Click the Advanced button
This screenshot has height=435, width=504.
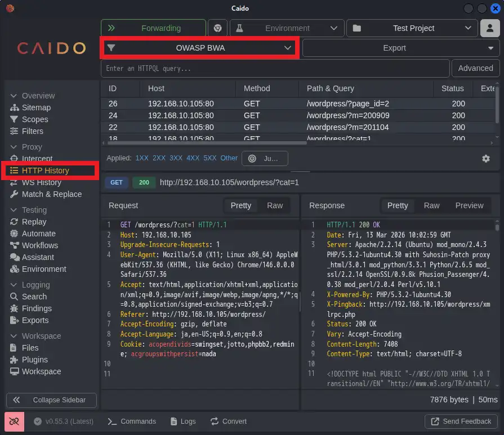tap(475, 68)
